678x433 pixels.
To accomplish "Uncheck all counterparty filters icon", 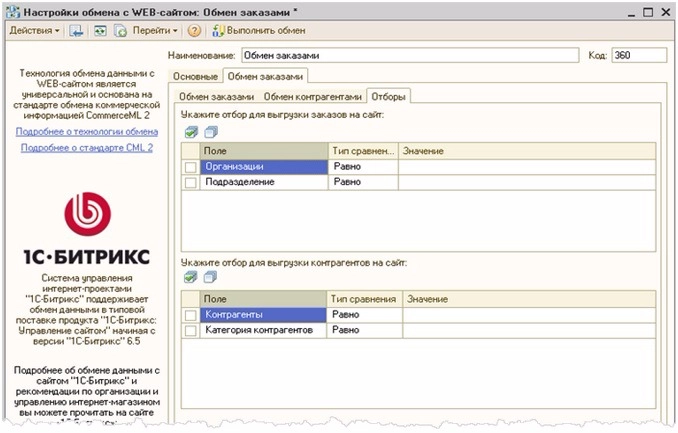I will (210, 278).
